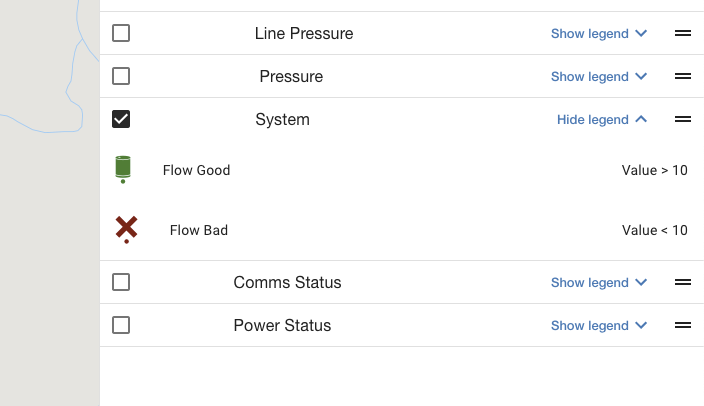
Task: Click the Comms Status reorder handle
Action: click(x=682, y=282)
